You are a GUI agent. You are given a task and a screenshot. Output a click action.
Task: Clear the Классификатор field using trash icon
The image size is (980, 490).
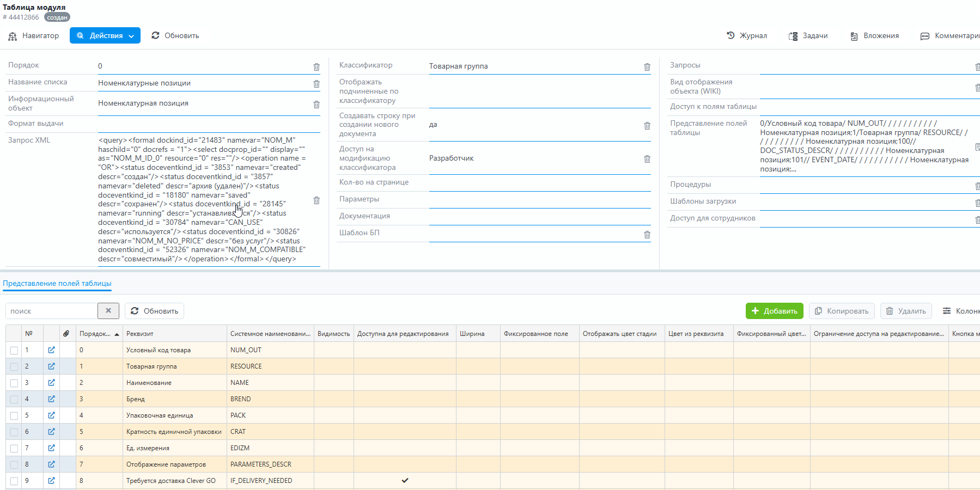[x=647, y=67]
